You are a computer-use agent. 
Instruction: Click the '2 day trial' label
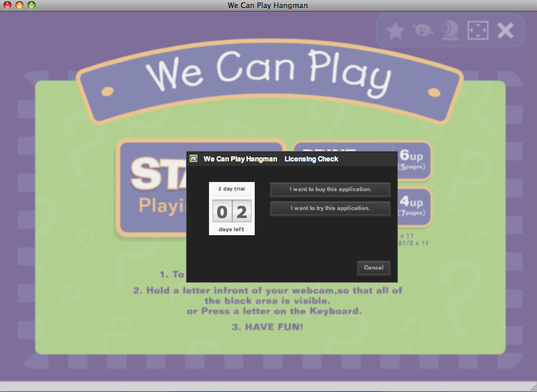[231, 189]
